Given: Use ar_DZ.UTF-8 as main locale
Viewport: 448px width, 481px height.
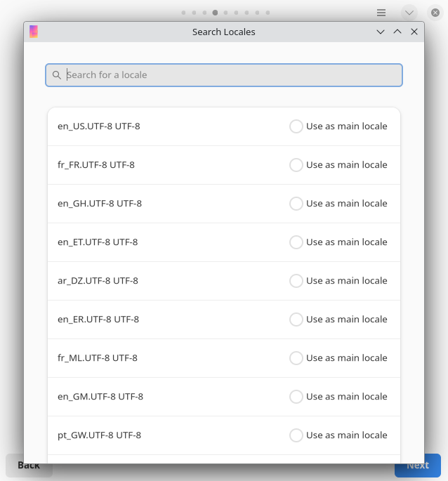Looking at the screenshot, I should pos(296,281).
